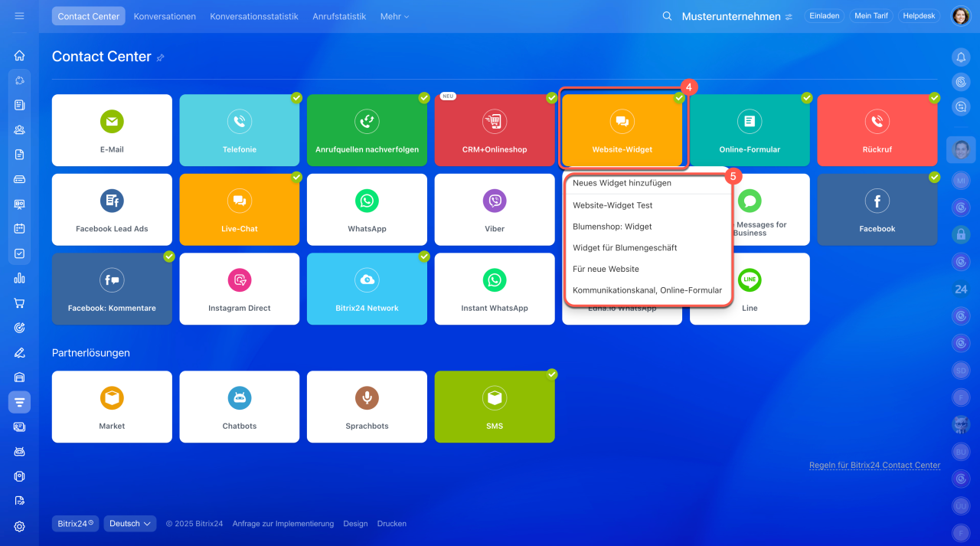
Task: Open Regeln für Bitrix24 Contact Center
Action: (x=874, y=465)
